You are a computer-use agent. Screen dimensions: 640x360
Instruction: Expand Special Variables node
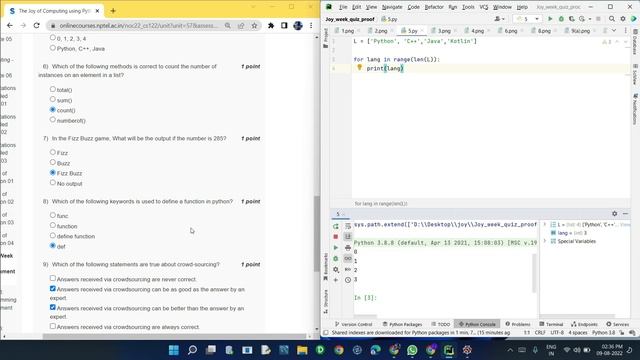point(545,241)
